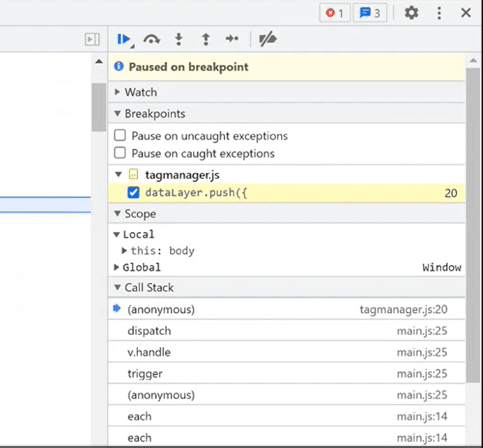The width and height of the screenshot is (483, 448).
Task: Enable Pause on caught exceptions
Action: 121,153
